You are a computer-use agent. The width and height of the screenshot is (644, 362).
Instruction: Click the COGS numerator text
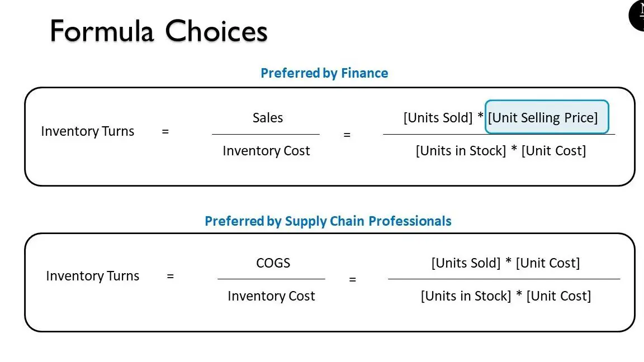point(273,263)
